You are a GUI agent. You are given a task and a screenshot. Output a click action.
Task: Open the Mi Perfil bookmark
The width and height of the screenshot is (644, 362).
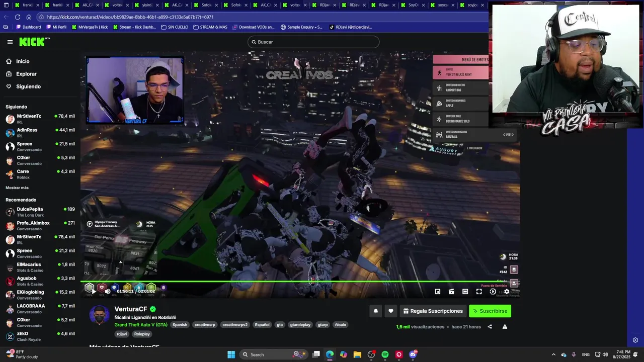(56, 27)
